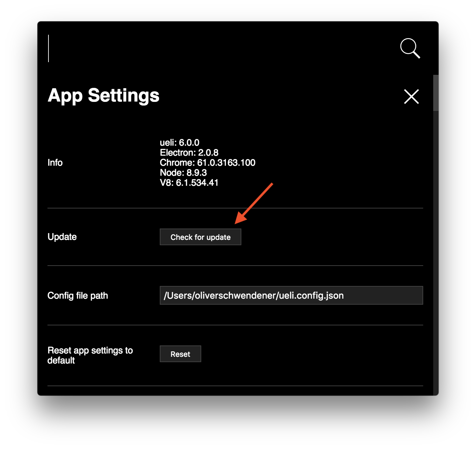Click the Check for update button
This screenshot has width=476, height=449.
coord(201,237)
